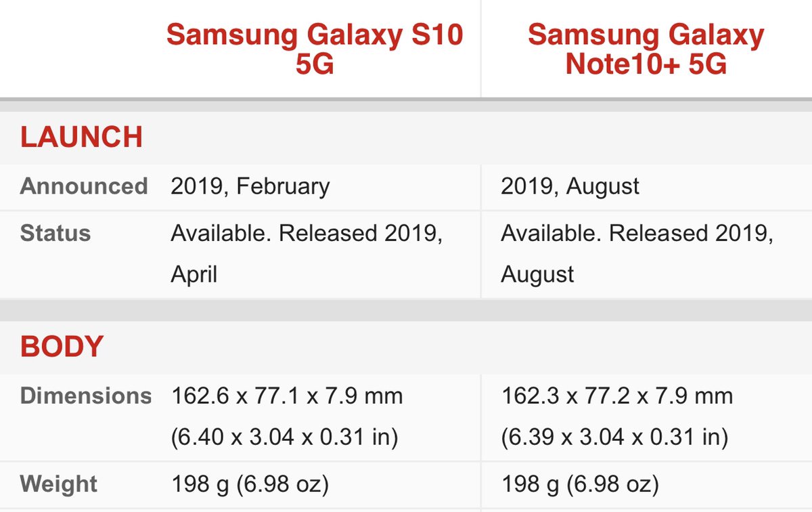Select the S10 5G weight 198 g value
Viewport: 812px width, 512px height.
[x=250, y=484]
